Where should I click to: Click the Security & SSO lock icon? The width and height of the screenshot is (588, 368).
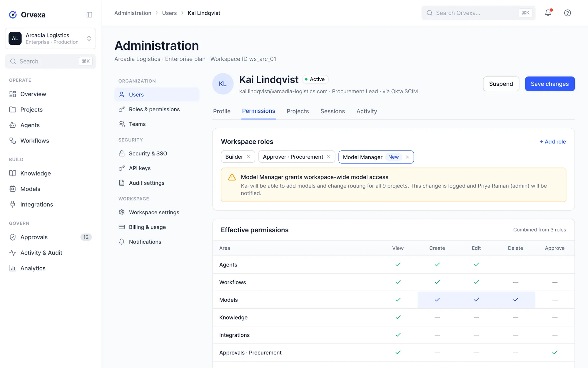coord(122,153)
